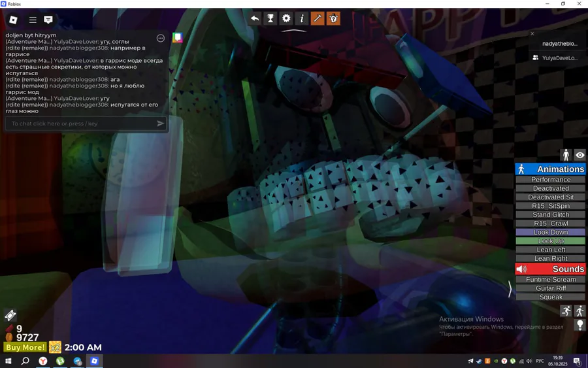Open the Windows Start menu
This screenshot has width=588, height=368.
(x=8, y=361)
